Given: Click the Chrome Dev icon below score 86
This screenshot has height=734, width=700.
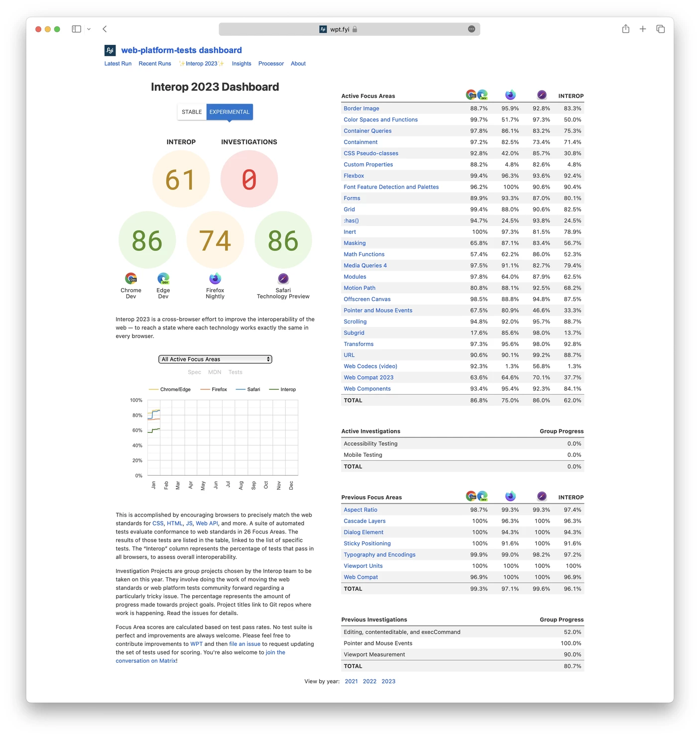Looking at the screenshot, I should [131, 278].
